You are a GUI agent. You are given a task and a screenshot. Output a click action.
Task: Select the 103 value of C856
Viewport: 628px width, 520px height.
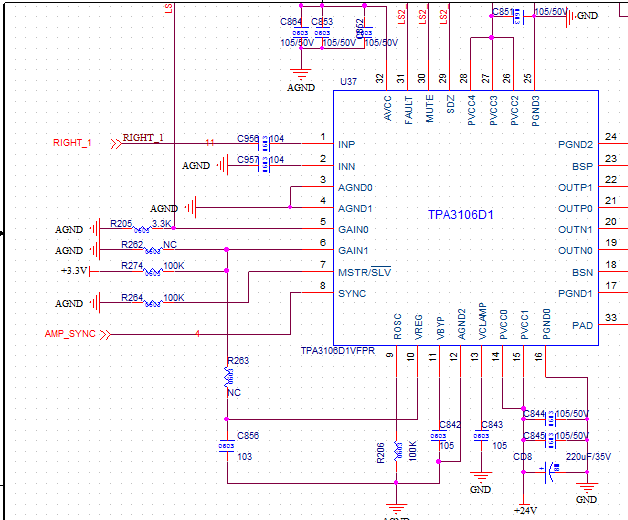(245, 456)
